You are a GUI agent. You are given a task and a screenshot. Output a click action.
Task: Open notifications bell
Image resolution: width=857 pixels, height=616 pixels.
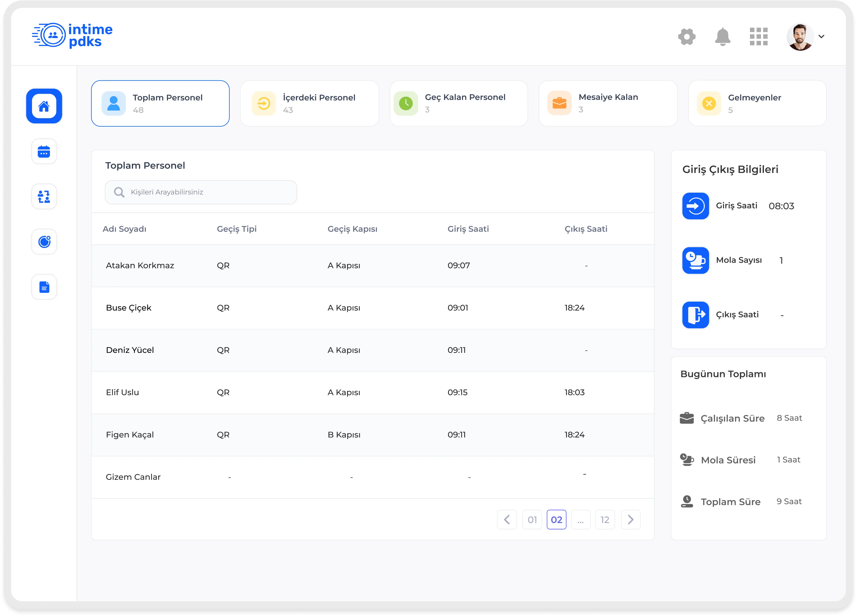[x=723, y=37]
